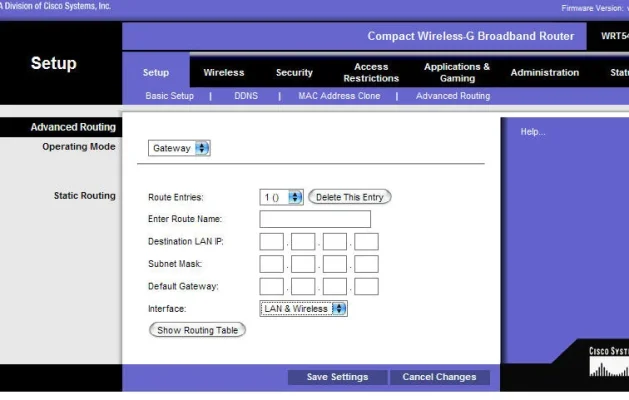Switch to the Wireless tab
The image size is (629, 400).
[224, 72]
